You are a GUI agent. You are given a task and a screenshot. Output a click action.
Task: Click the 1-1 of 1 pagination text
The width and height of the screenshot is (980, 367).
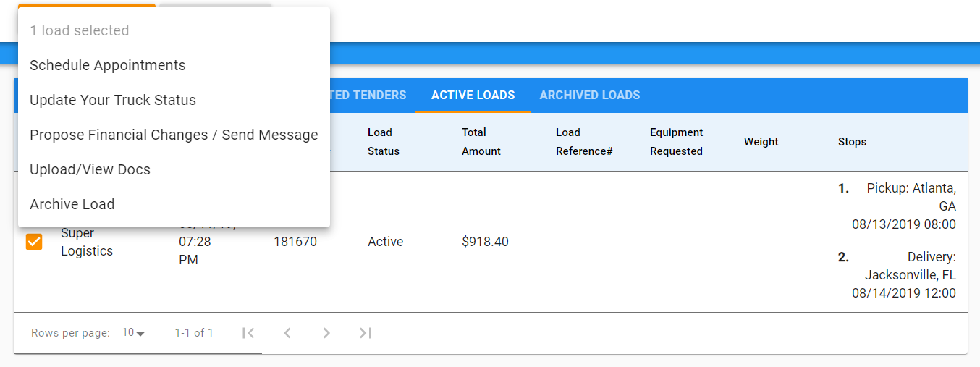coord(194,333)
